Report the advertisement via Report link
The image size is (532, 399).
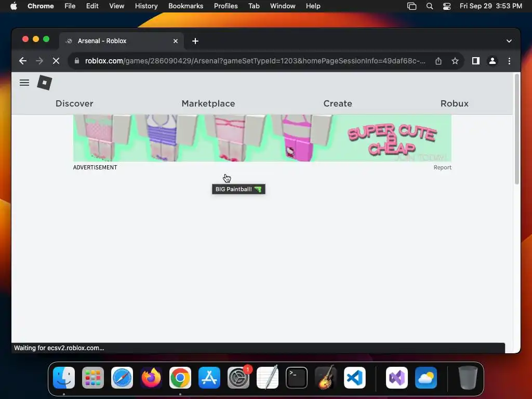pyautogui.click(x=443, y=167)
